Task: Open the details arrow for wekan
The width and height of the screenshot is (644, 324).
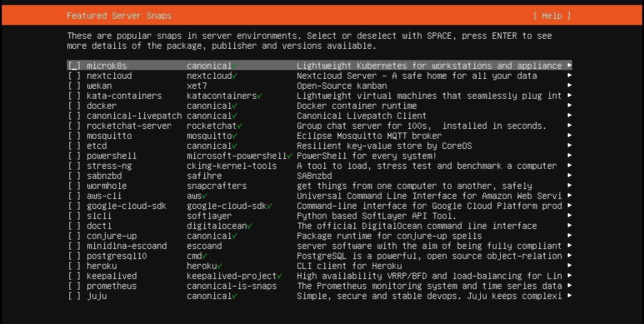Action: [x=569, y=86]
